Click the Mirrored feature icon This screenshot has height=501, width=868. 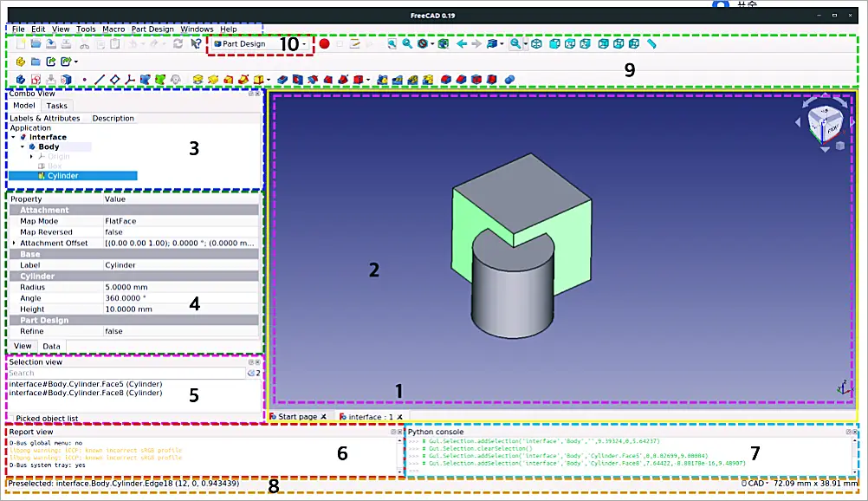point(382,80)
